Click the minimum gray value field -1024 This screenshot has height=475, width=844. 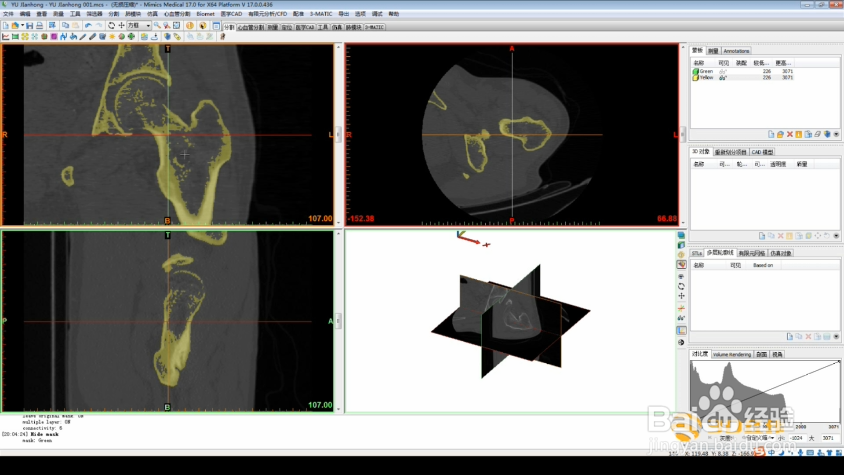click(x=796, y=438)
